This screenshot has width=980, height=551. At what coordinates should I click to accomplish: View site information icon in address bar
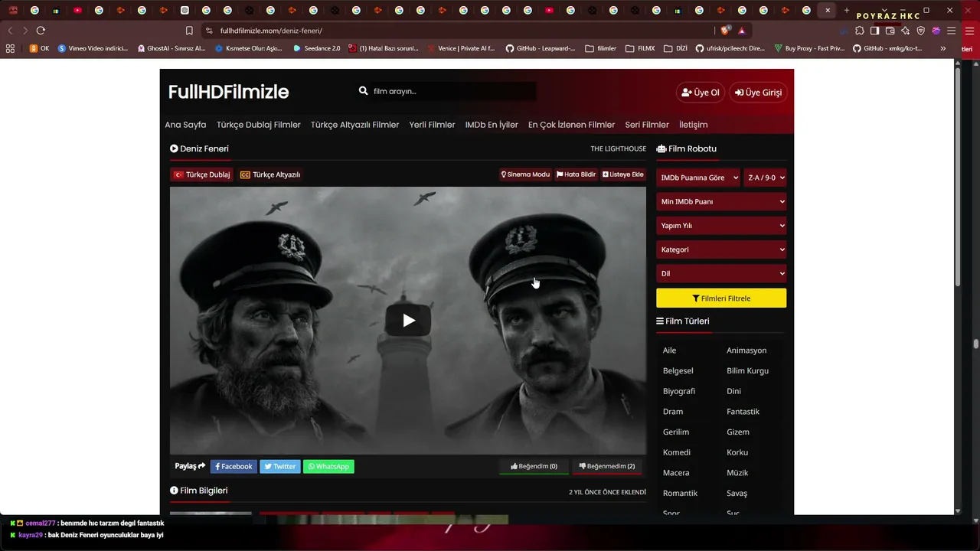pos(209,31)
